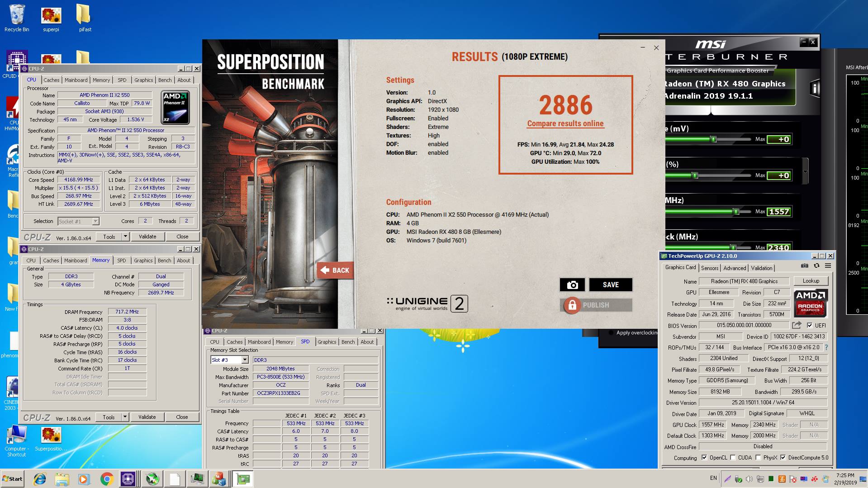Click the AMD Phenom II logo in CPU-Z
Image resolution: width=868 pixels, height=488 pixels.
click(x=175, y=107)
